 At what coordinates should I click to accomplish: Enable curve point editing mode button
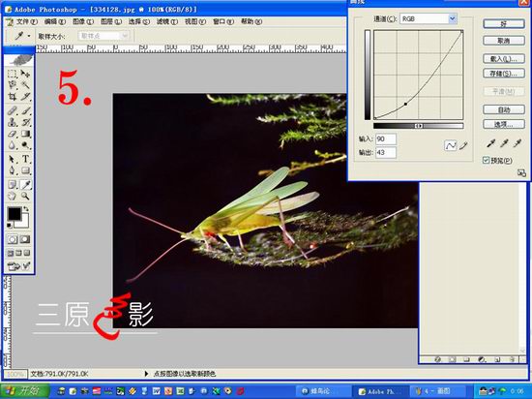[450, 145]
